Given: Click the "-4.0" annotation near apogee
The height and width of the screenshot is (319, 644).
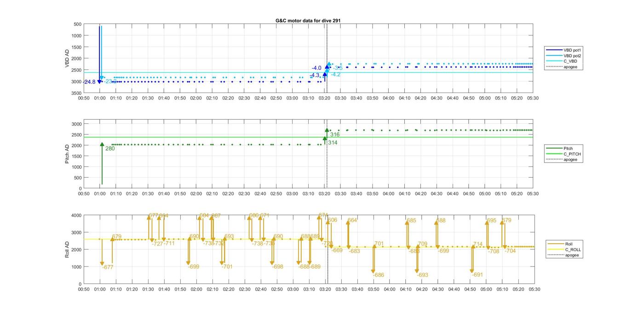Looking at the screenshot, I should 316,68.
